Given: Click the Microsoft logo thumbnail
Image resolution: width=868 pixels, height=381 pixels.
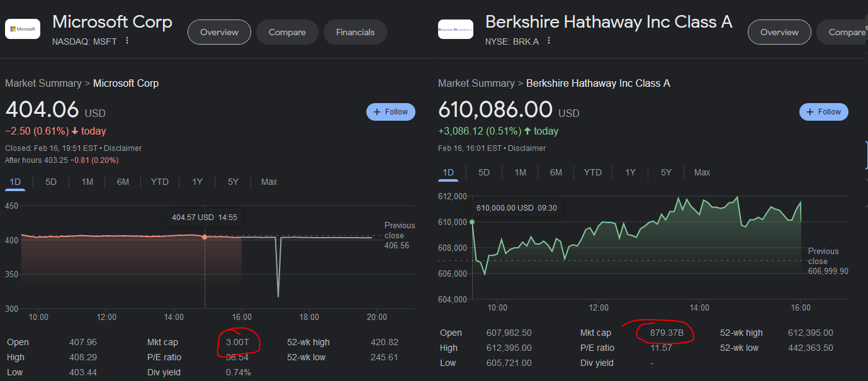Looking at the screenshot, I should click(x=23, y=29).
